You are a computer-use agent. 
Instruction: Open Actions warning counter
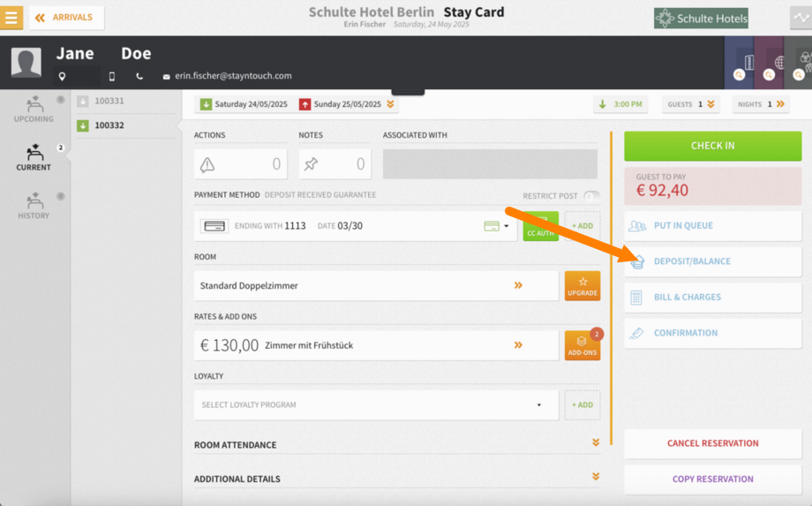click(x=240, y=164)
